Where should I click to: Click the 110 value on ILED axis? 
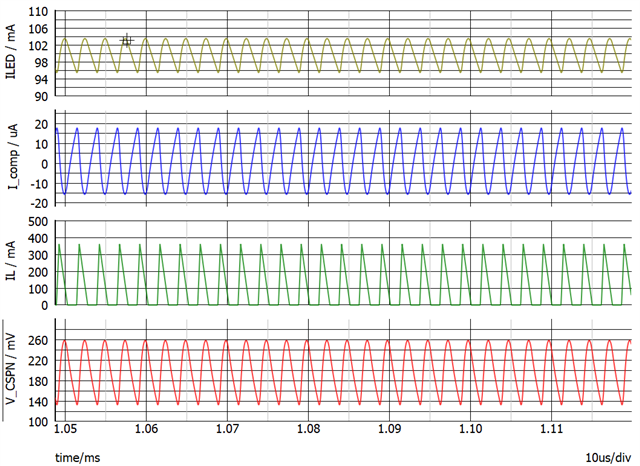click(38, 12)
